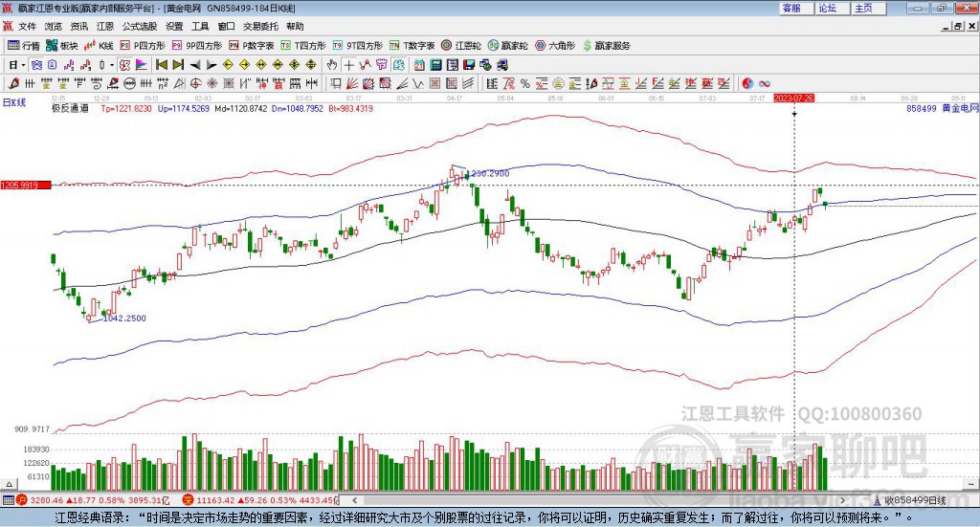Open the P四方形 square tool
Image resolution: width=980 pixels, height=527 pixels.
(143, 46)
